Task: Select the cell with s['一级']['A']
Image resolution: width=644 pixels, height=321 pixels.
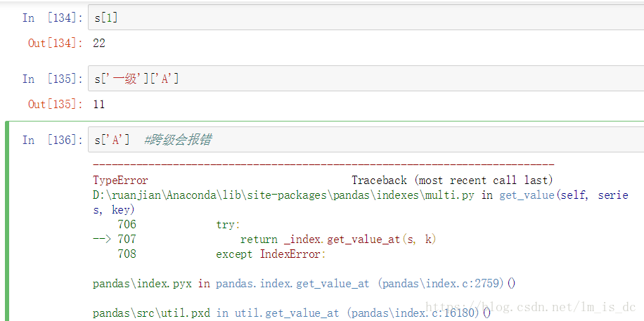Action: point(366,79)
